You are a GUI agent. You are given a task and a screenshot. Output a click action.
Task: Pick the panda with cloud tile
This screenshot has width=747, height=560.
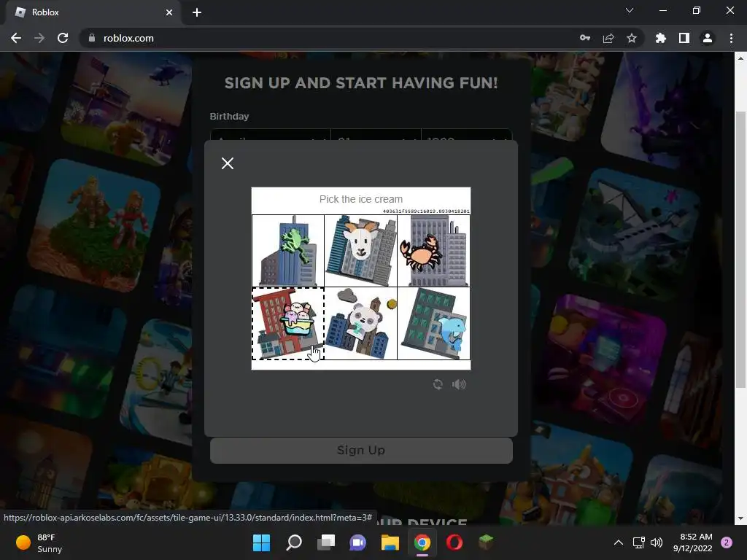[x=360, y=323]
